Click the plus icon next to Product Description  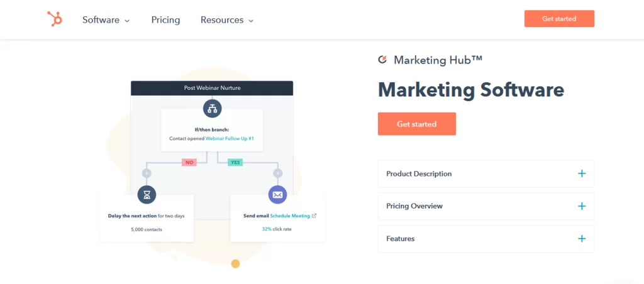click(x=582, y=173)
